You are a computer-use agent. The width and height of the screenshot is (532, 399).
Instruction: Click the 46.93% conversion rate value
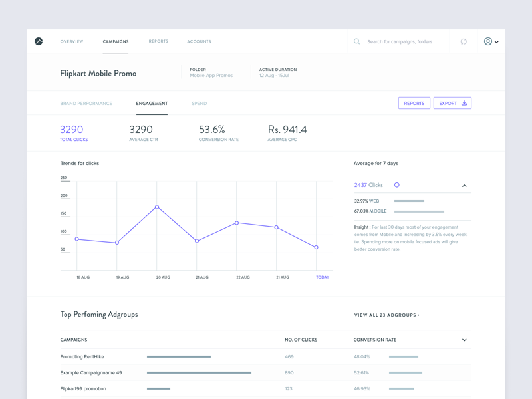[362, 388]
